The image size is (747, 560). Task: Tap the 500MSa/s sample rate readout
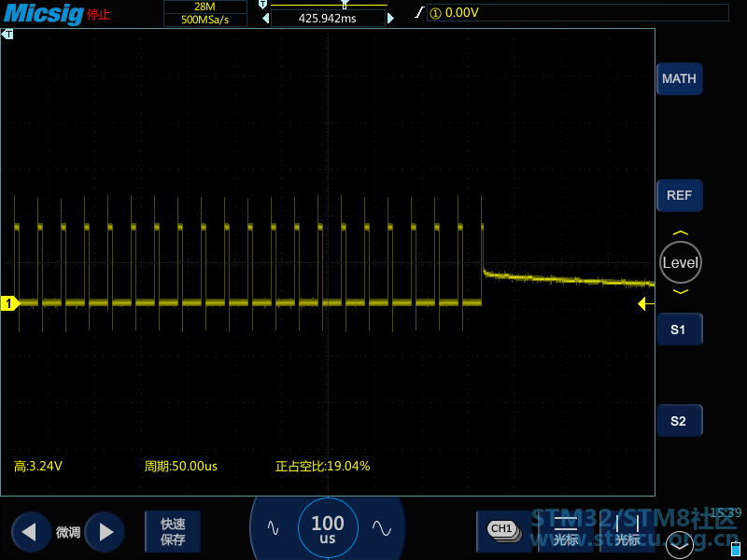tap(205, 20)
